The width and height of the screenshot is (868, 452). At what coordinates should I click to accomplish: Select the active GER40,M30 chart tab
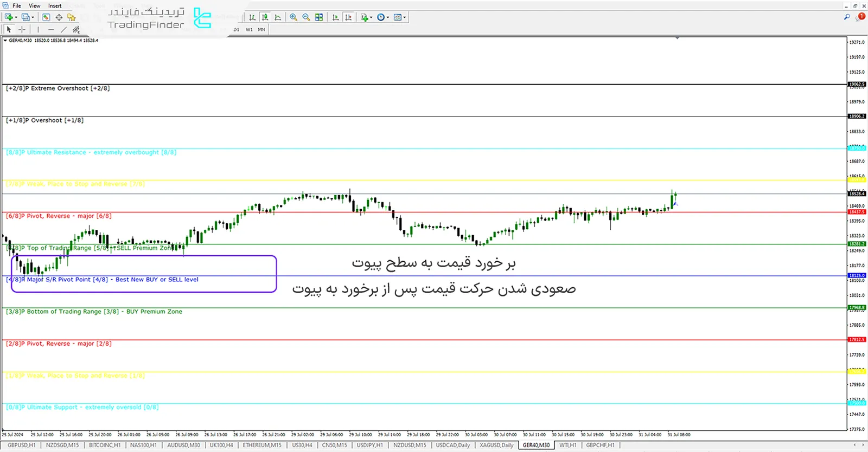coord(536,445)
